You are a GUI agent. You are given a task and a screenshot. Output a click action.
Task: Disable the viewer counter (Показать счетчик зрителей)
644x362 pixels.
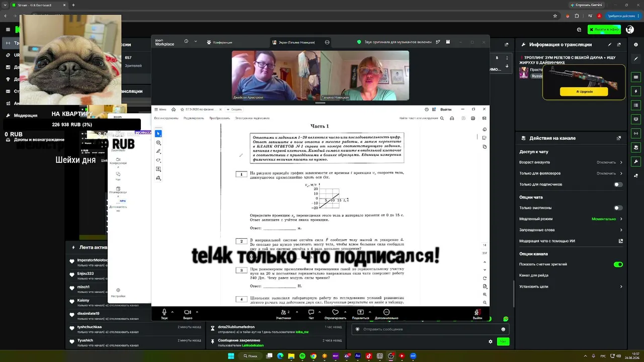(618, 264)
